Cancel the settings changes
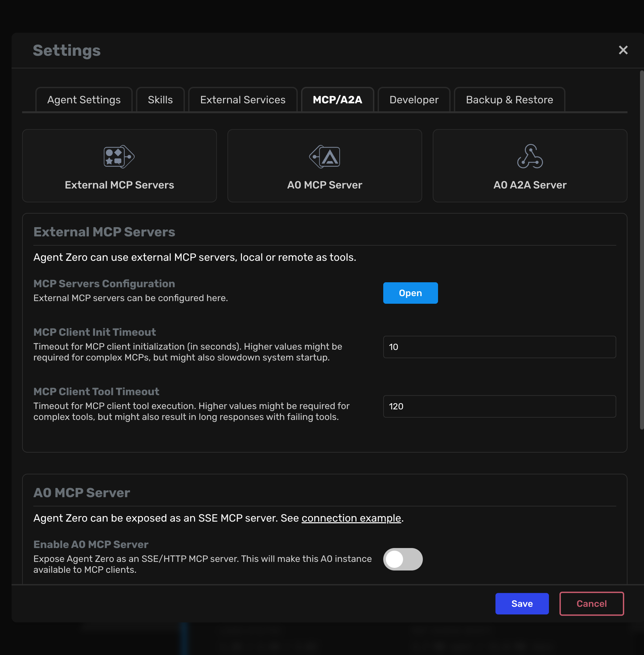This screenshot has height=655, width=644. tap(591, 603)
